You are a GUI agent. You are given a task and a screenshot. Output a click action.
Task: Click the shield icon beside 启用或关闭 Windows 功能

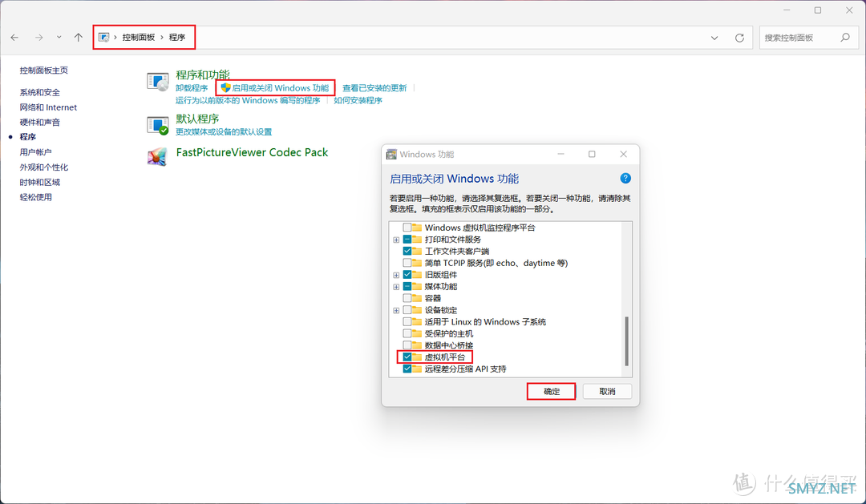coord(225,88)
